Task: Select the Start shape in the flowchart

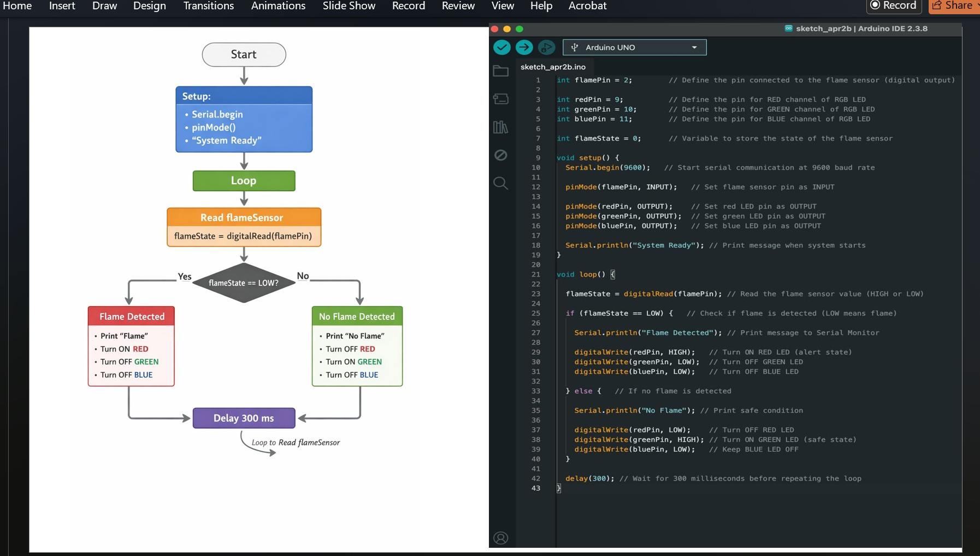Action: pyautogui.click(x=243, y=54)
